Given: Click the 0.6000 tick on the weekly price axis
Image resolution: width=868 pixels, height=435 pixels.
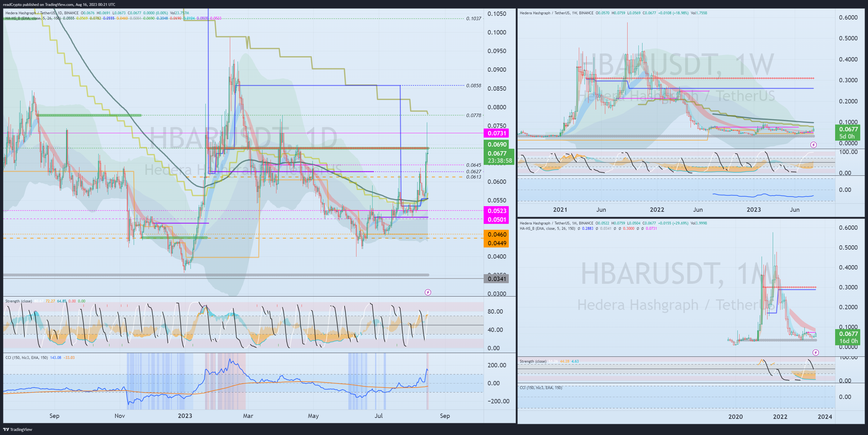Looking at the screenshot, I should 848,17.
